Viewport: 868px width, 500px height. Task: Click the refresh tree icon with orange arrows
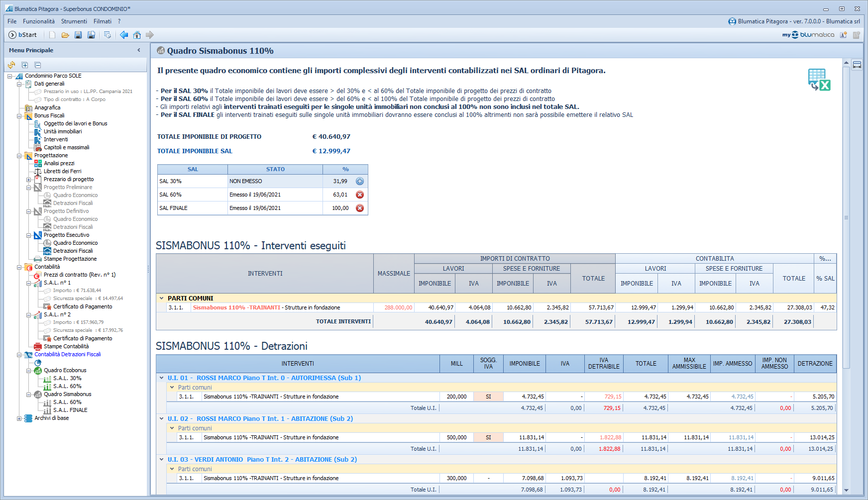click(11, 65)
